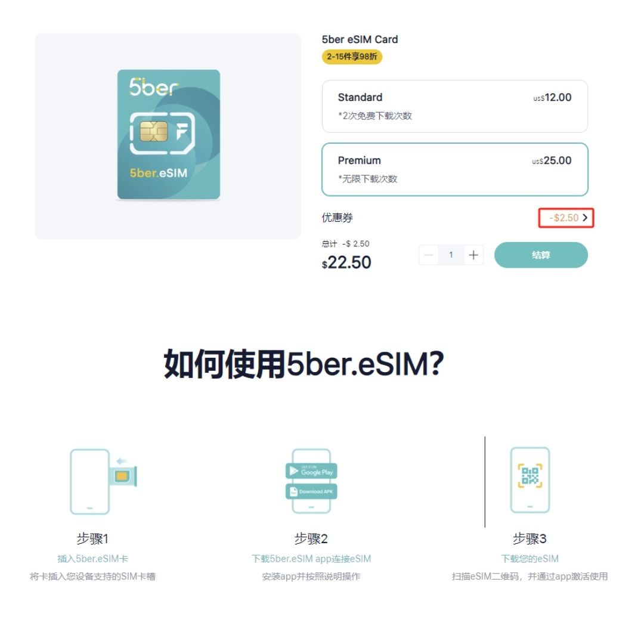Click the 5ber logo on the card
644x644 pixels.
[153, 87]
